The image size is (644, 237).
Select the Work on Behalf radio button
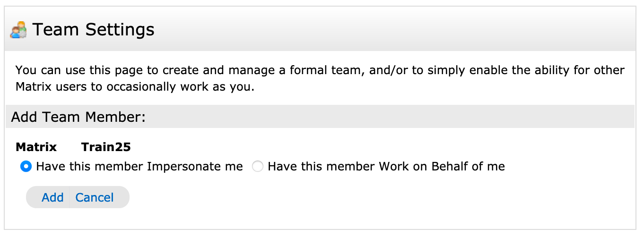click(x=258, y=167)
